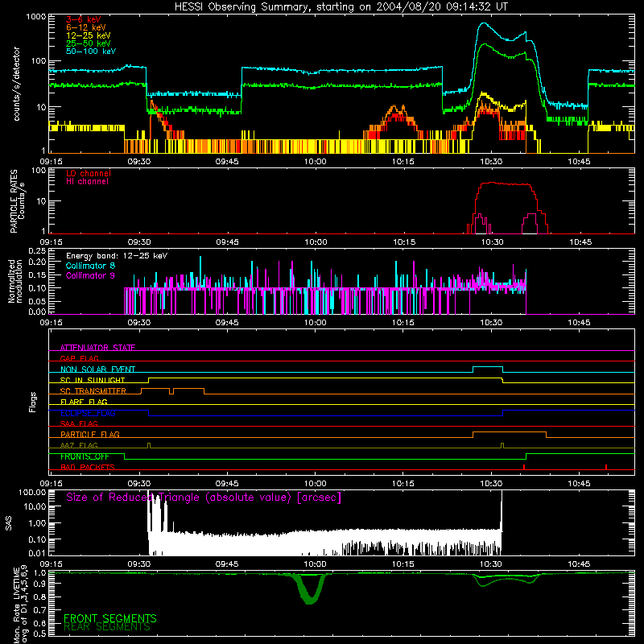Click the raised PARTICLE FLAG segment
Viewport: 644px width, 644px height.
click(510, 432)
